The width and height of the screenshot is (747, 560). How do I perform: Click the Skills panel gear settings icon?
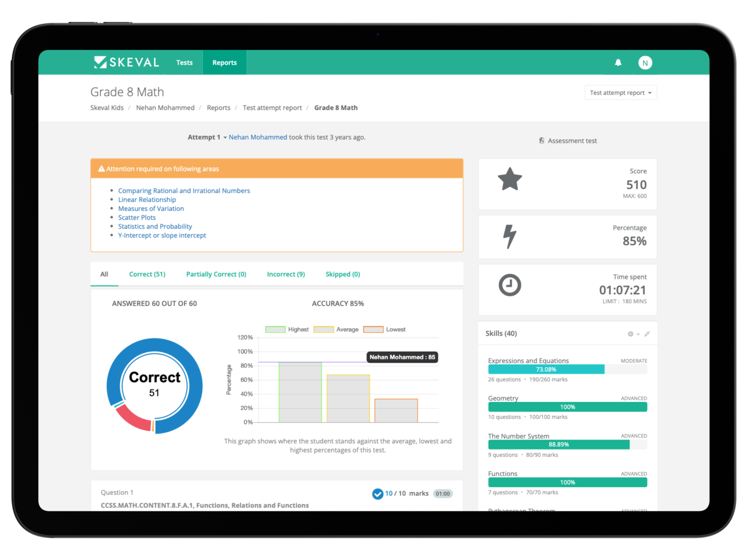(631, 334)
